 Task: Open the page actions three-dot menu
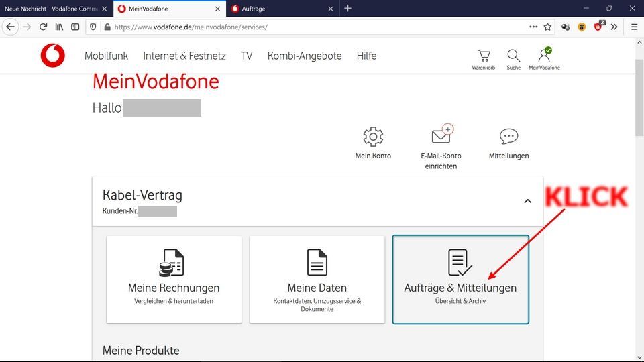coord(533,27)
